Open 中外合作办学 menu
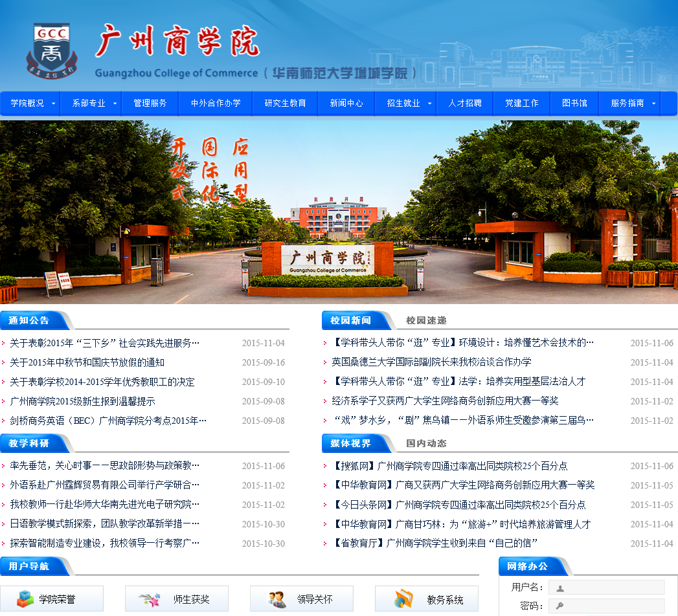 coord(216,104)
